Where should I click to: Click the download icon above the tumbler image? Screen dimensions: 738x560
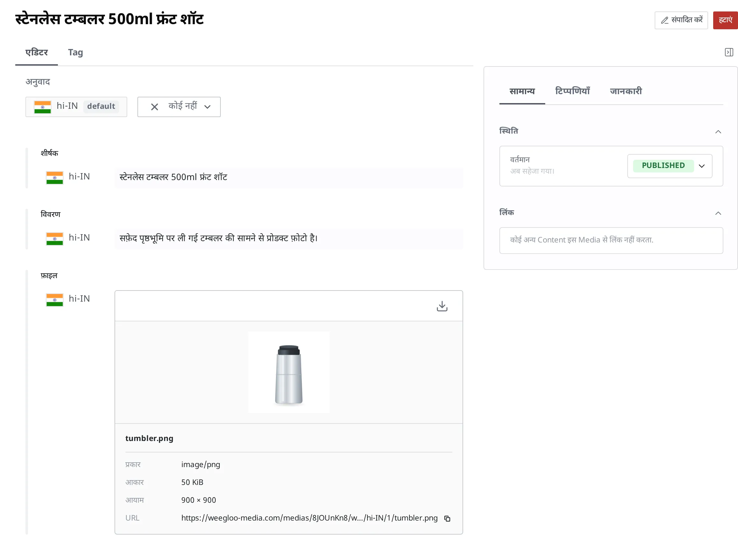(442, 306)
